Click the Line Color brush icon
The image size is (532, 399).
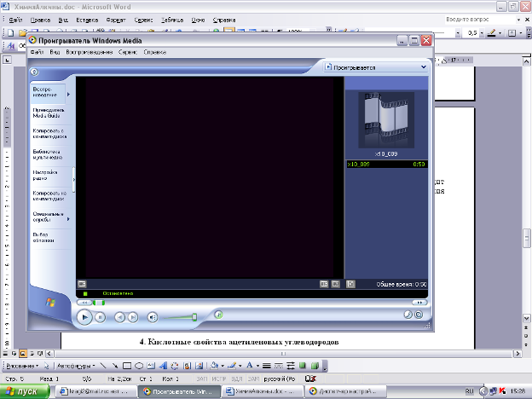(232, 366)
